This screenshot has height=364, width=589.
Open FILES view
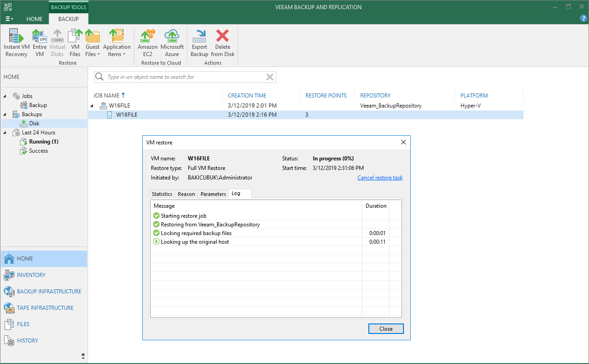(44, 324)
